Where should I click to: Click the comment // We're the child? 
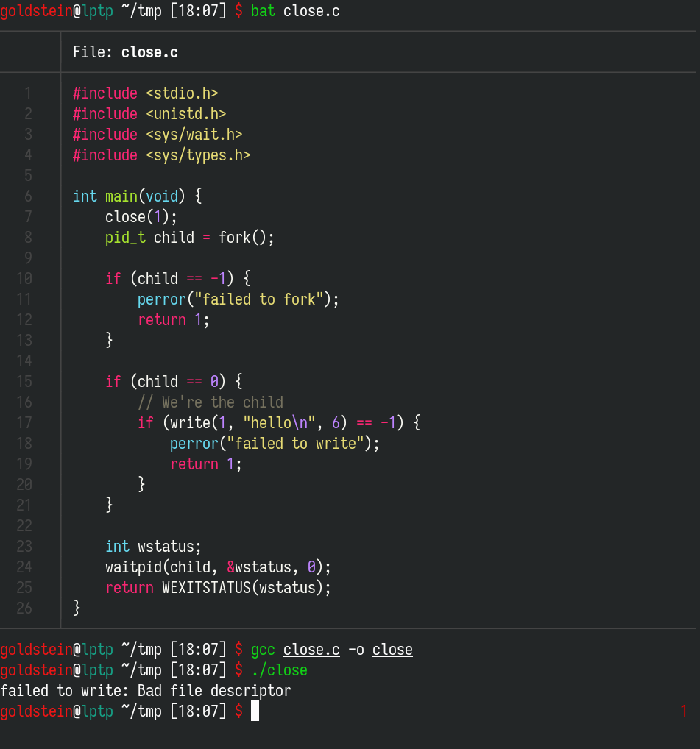(x=211, y=402)
